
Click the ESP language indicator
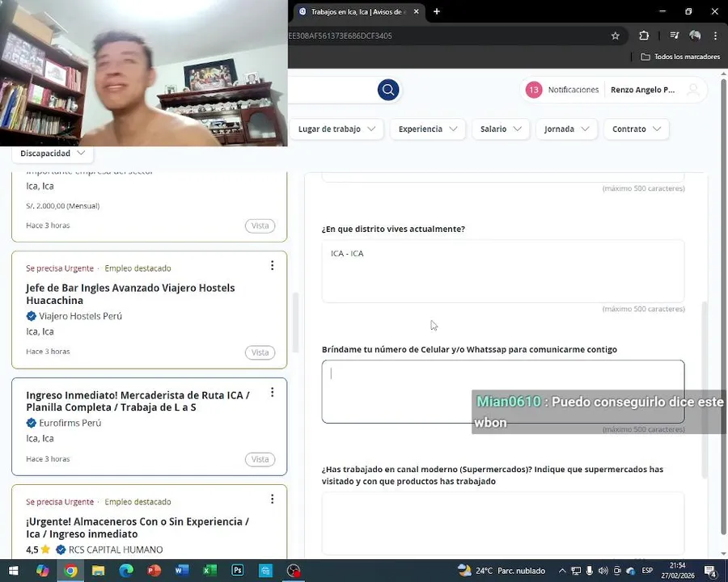click(647, 571)
